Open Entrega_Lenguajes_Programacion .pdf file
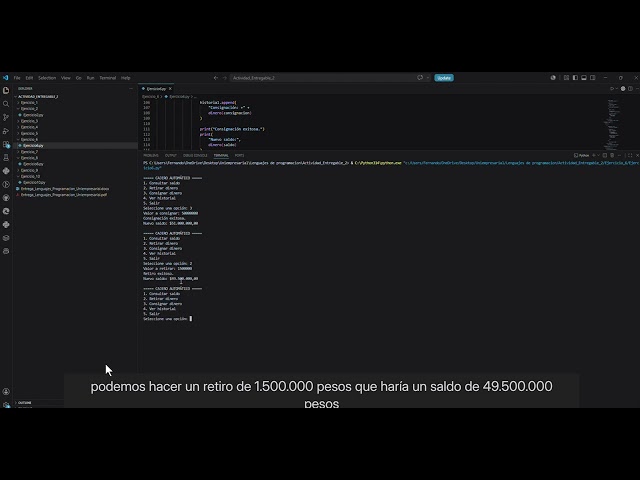640x480 pixels. coord(64,195)
